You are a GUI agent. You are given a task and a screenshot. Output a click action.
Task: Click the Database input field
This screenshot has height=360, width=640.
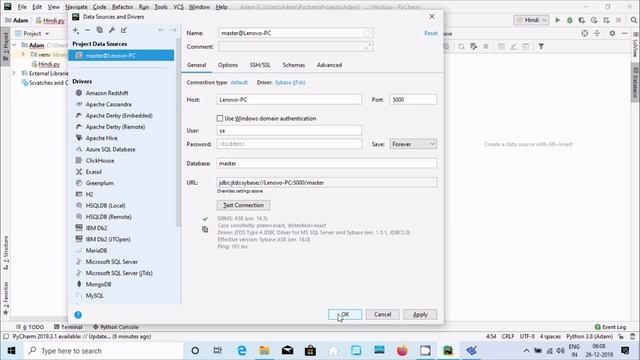coord(327,163)
